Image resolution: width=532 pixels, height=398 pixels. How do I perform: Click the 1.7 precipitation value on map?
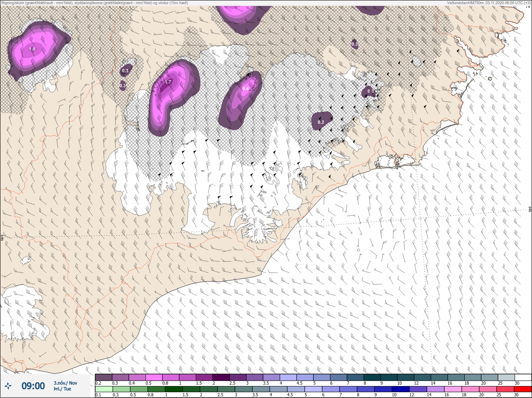pos(168,82)
